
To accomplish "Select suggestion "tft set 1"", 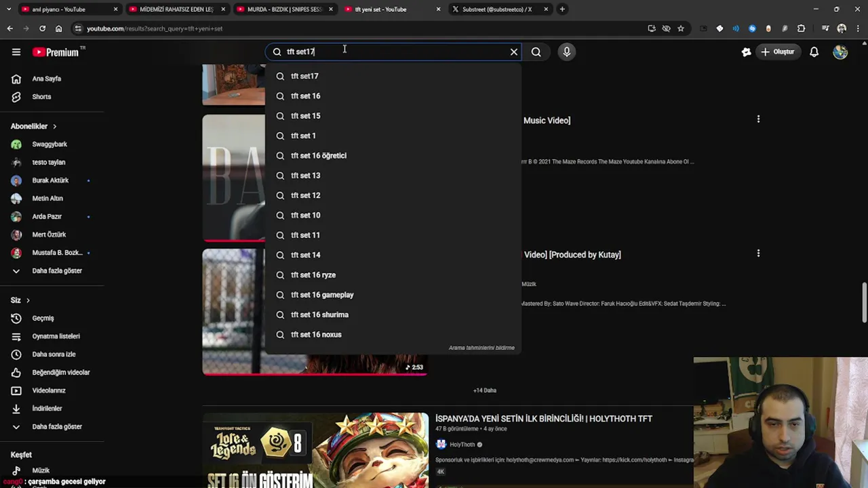I will 393,136.
